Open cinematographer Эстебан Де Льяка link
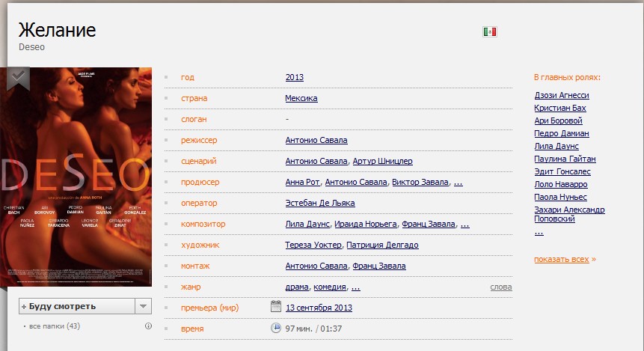 point(320,203)
